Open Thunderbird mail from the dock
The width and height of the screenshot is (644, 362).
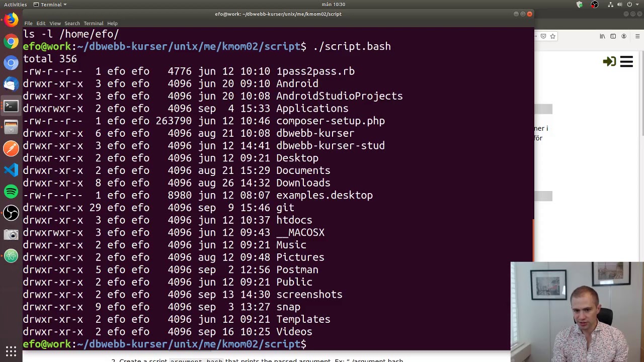point(11,84)
